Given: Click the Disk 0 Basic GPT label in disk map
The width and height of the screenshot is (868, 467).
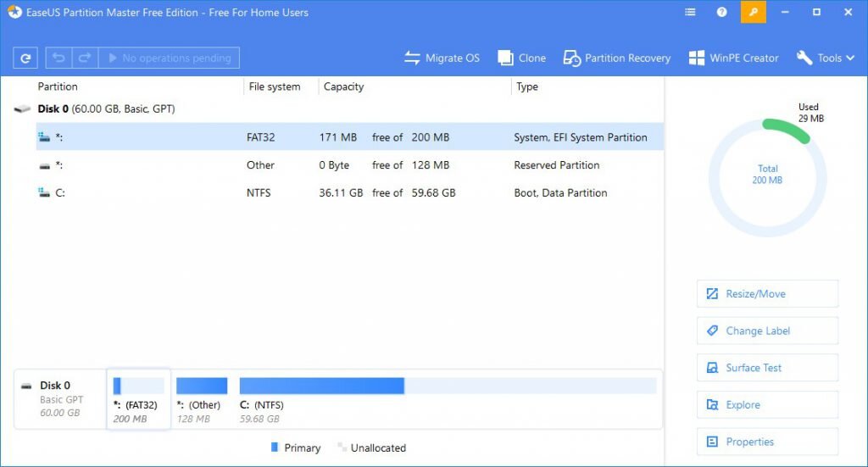Looking at the screenshot, I should (x=61, y=399).
